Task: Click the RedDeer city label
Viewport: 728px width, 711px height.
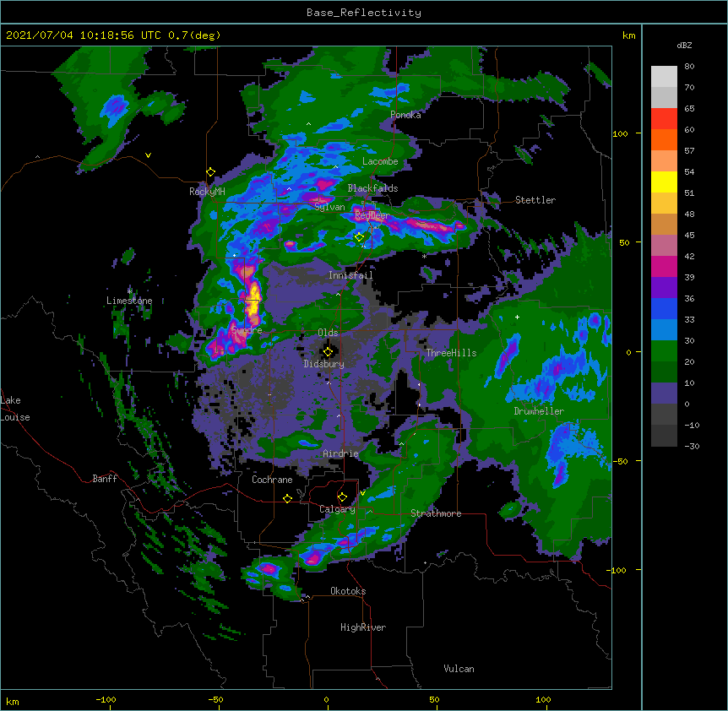Action: (372, 215)
